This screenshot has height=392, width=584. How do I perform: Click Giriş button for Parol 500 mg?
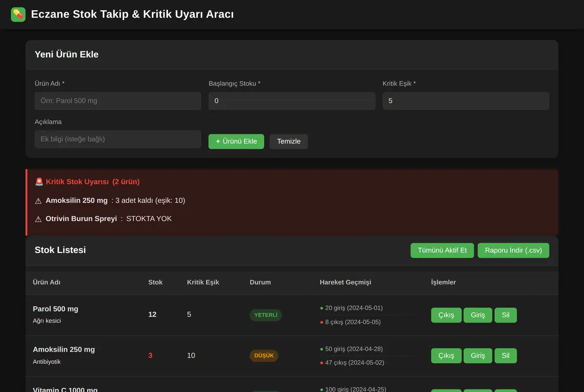pyautogui.click(x=478, y=315)
